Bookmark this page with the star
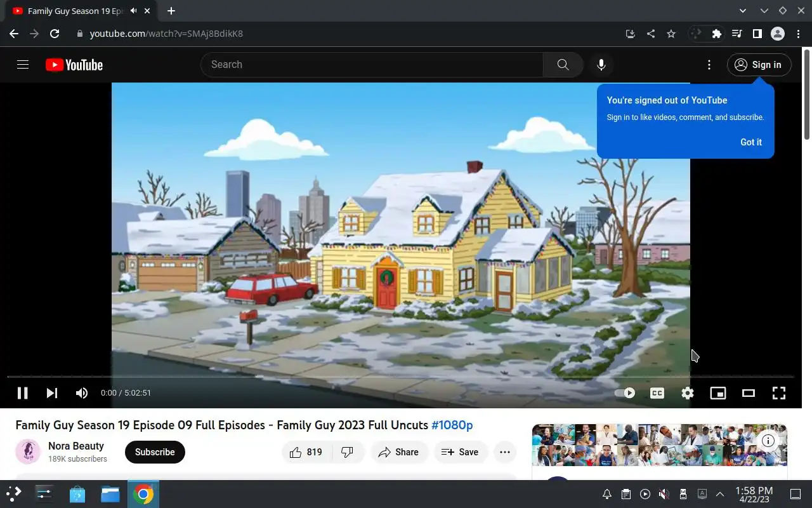812x508 pixels. pos(671,34)
